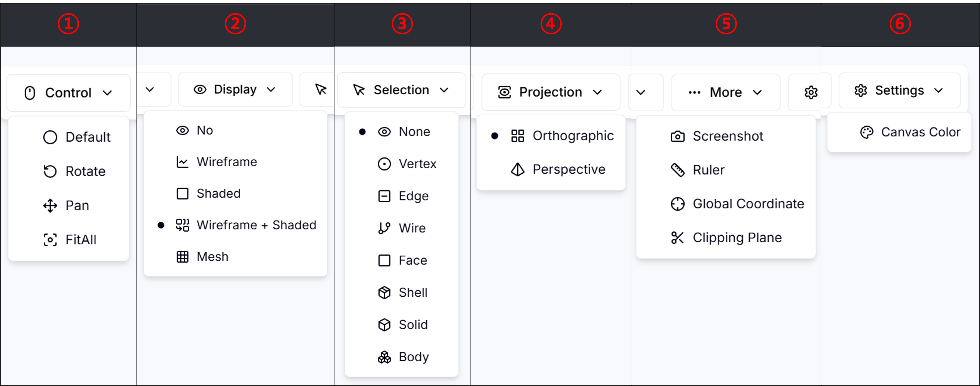Select the Rotate control icon
980x386 pixels.
pos(50,171)
